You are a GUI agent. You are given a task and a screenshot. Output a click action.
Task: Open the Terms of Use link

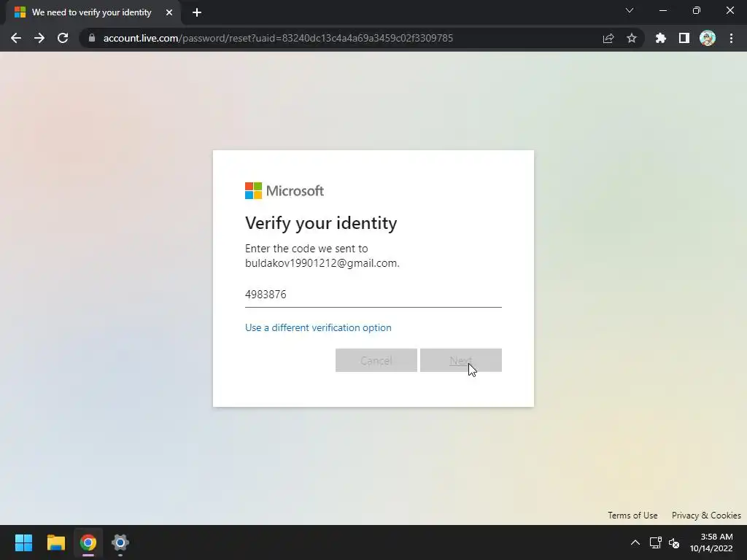pos(632,516)
